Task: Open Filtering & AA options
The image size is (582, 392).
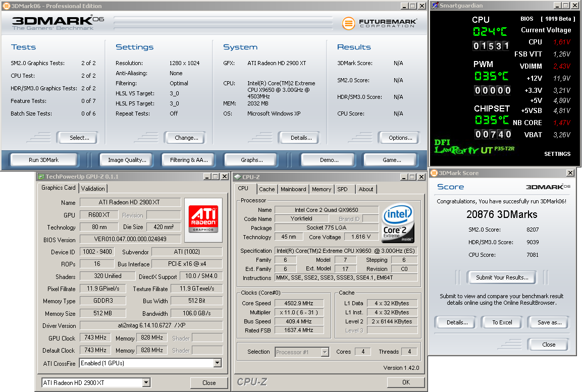Action: pos(189,160)
